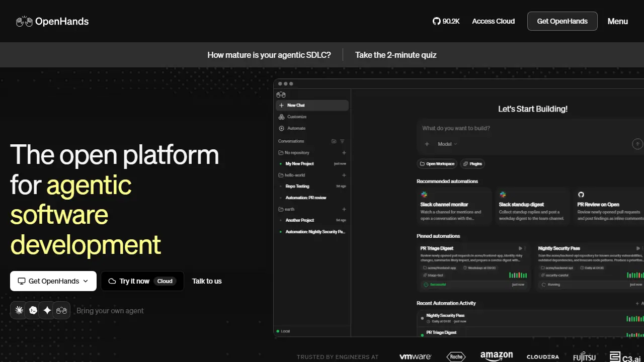Image resolution: width=644 pixels, height=362 pixels.
Task: Click the Slack icon on Slack channel monitor
Action: click(424, 195)
